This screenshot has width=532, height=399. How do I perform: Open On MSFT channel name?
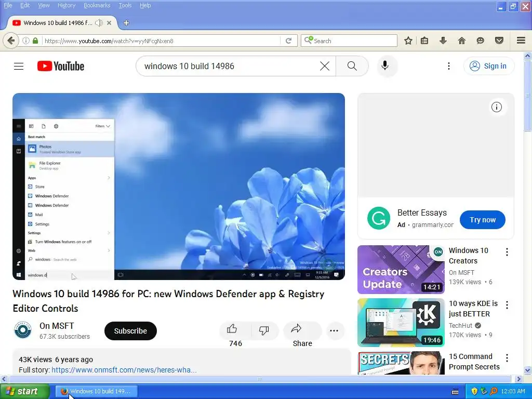pos(57,326)
